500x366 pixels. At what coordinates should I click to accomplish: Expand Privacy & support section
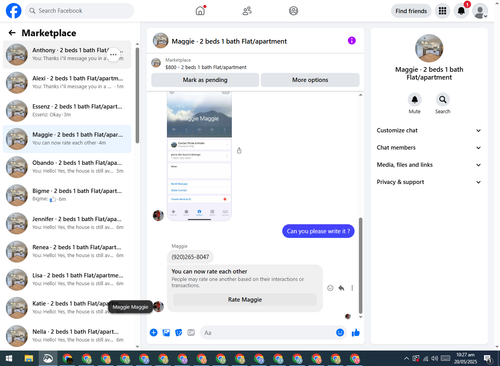(429, 182)
